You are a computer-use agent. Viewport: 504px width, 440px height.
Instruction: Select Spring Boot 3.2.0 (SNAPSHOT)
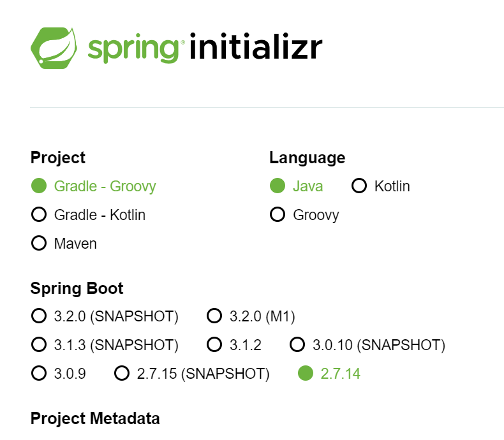(40, 316)
